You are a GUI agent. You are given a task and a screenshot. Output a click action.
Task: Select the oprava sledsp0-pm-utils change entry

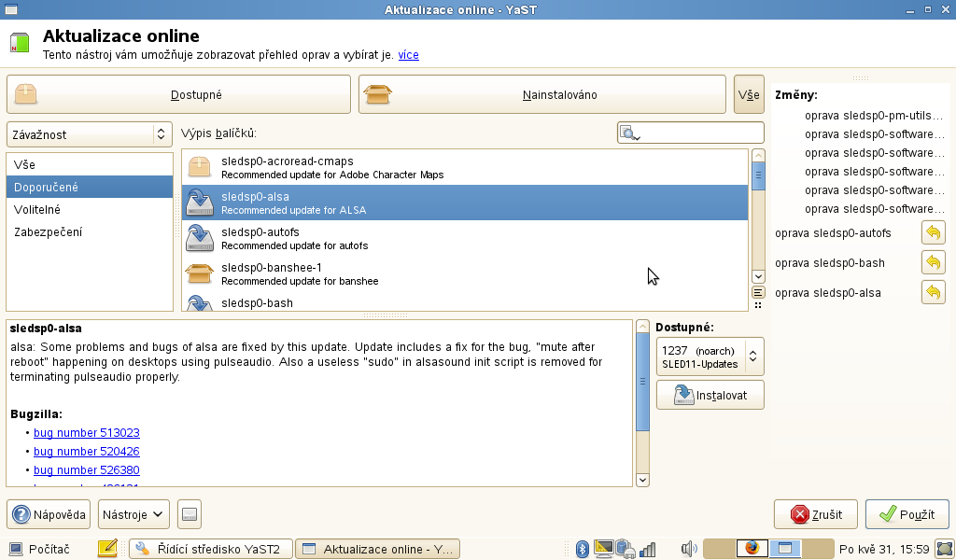(874, 115)
